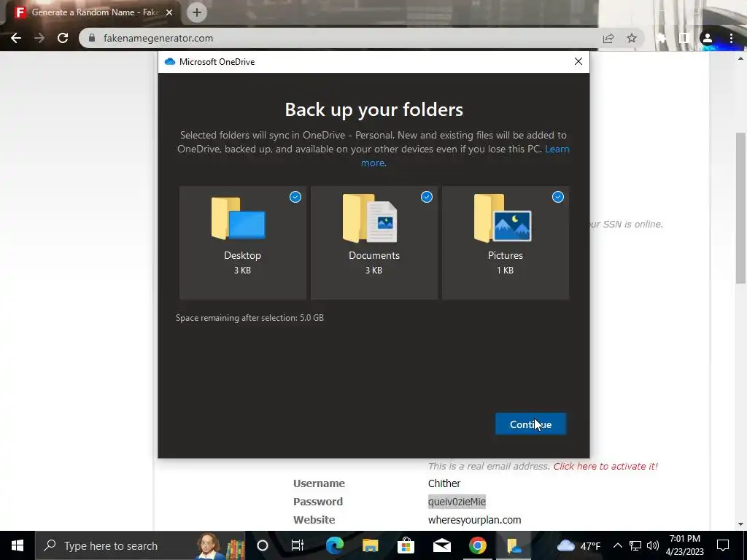Click the site lock icon
This screenshot has width=747, height=560.
tap(92, 38)
